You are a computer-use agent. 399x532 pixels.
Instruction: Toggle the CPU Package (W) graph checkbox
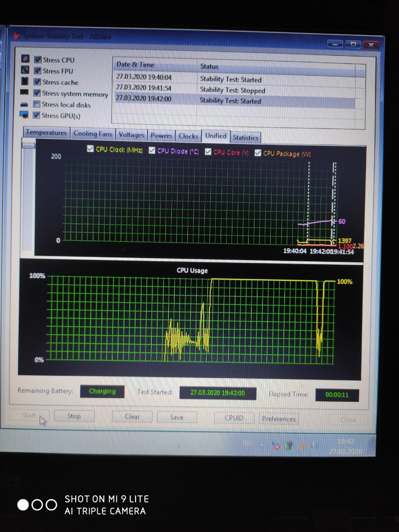(258, 153)
